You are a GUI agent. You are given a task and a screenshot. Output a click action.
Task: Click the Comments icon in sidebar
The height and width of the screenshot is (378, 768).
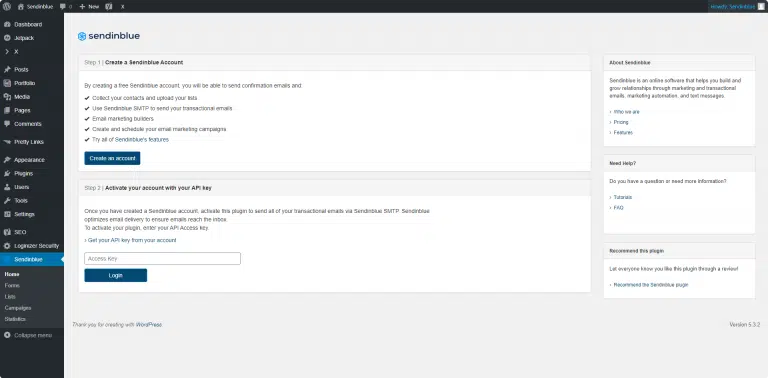point(7,124)
